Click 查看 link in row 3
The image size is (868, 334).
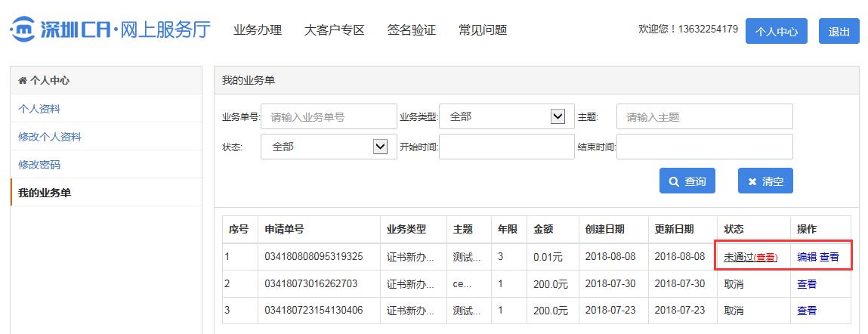(807, 311)
